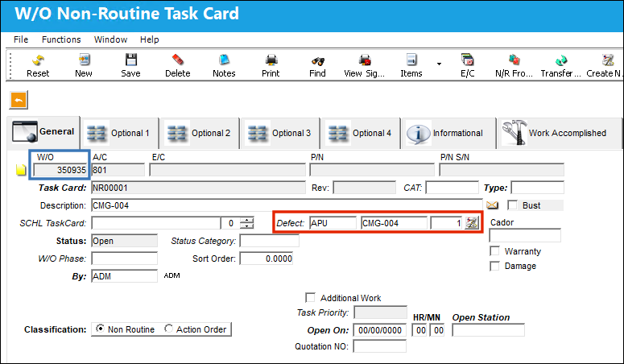Click the Save floppy disk icon
624x364 pixels.
pos(131,60)
